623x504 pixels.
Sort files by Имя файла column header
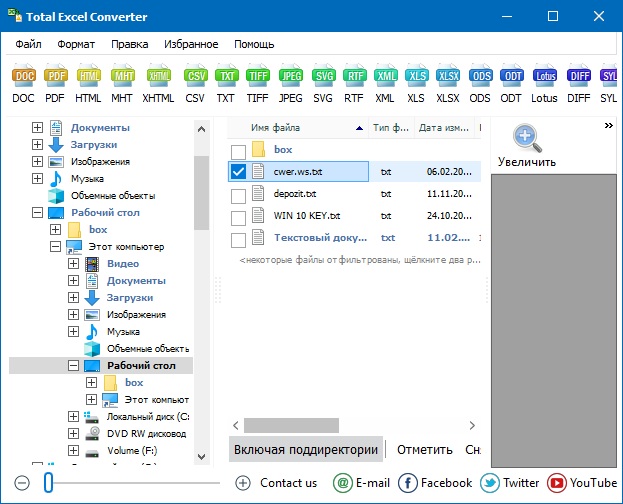point(300,128)
